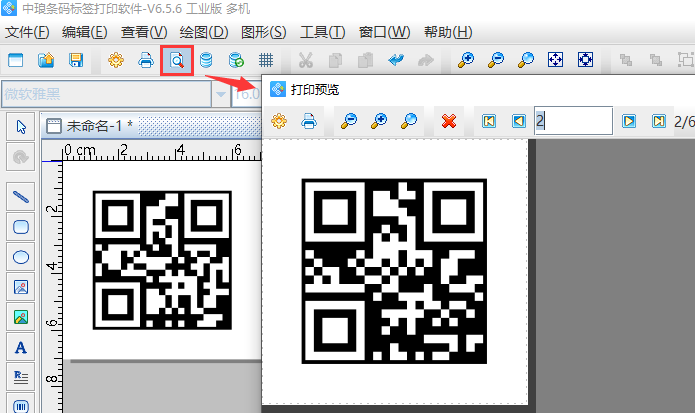This screenshot has width=695, height=413.
Task: Click the save document icon
Action: tap(76, 60)
